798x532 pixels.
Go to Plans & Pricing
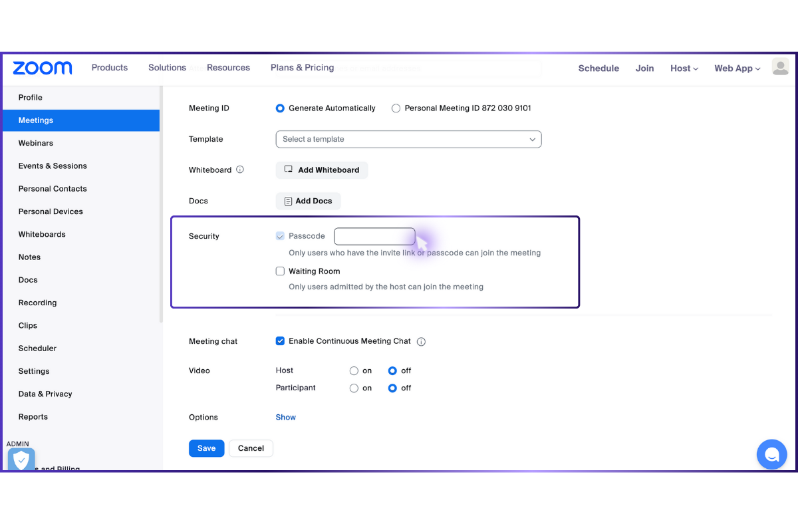[x=302, y=68]
